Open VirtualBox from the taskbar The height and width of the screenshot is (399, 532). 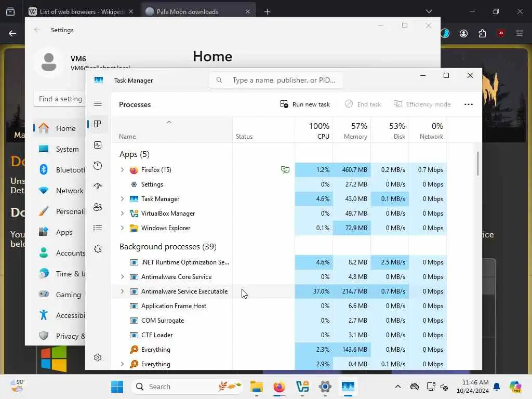(x=302, y=387)
